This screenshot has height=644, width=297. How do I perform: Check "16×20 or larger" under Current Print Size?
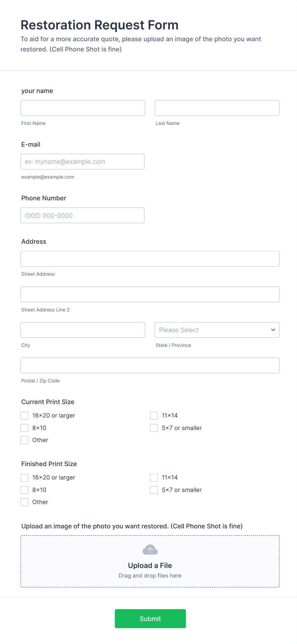[x=24, y=415]
